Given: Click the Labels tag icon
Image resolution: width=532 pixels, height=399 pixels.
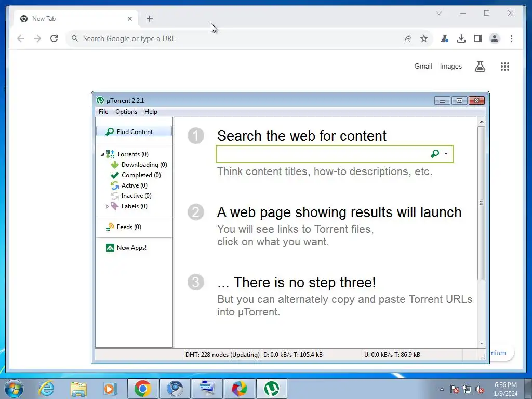Looking at the screenshot, I should click(115, 206).
